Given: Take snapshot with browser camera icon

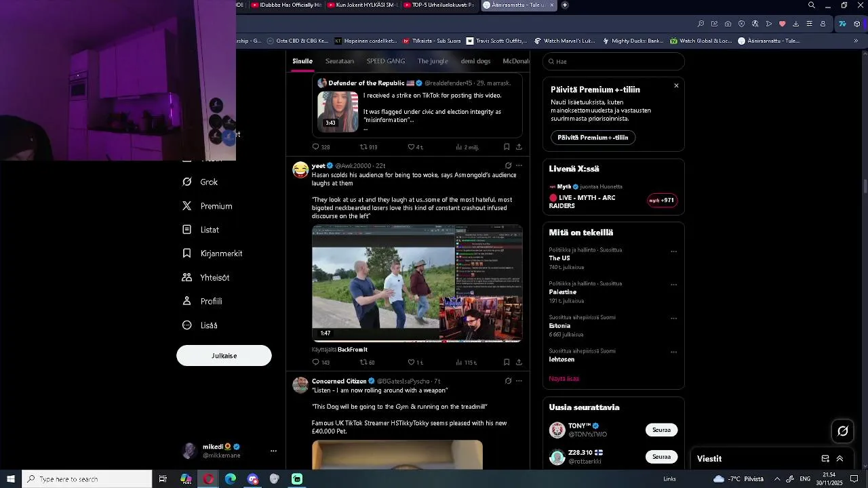Looking at the screenshot, I should coord(728,24).
